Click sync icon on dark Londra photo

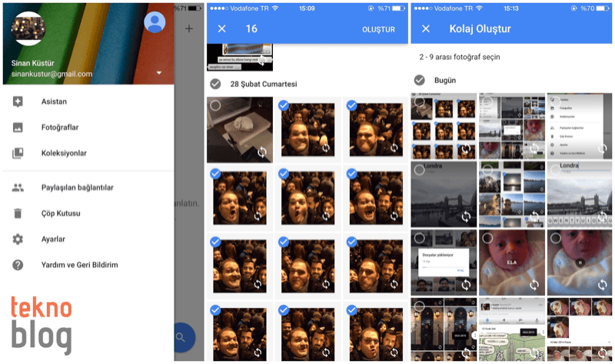(466, 217)
